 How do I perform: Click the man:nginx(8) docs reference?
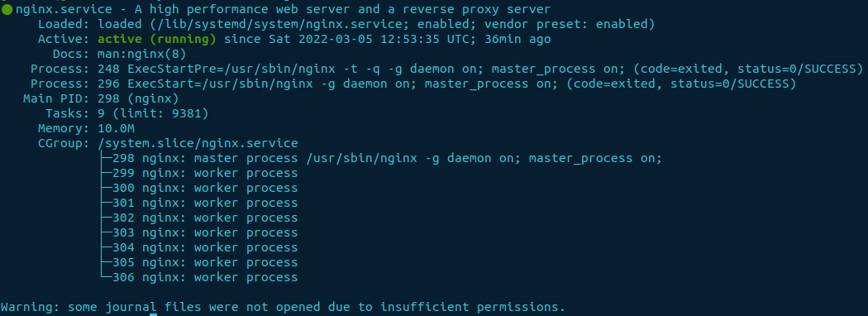[141, 55]
